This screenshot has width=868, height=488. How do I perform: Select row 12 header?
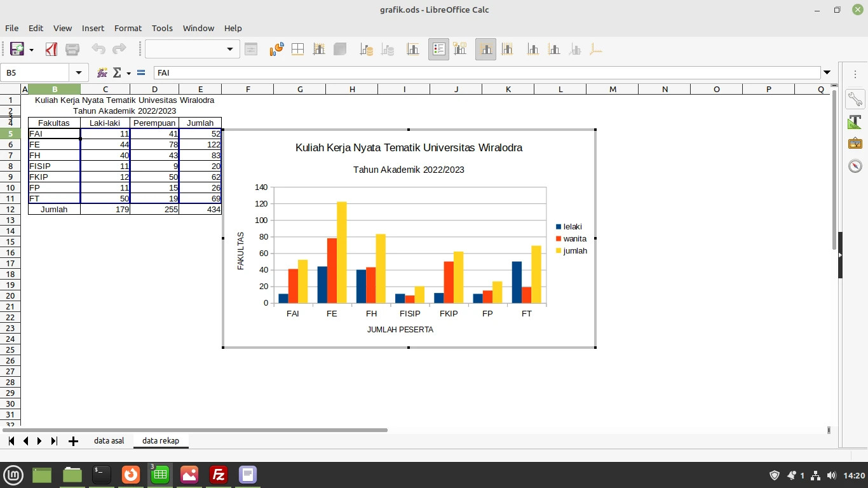pos(10,209)
